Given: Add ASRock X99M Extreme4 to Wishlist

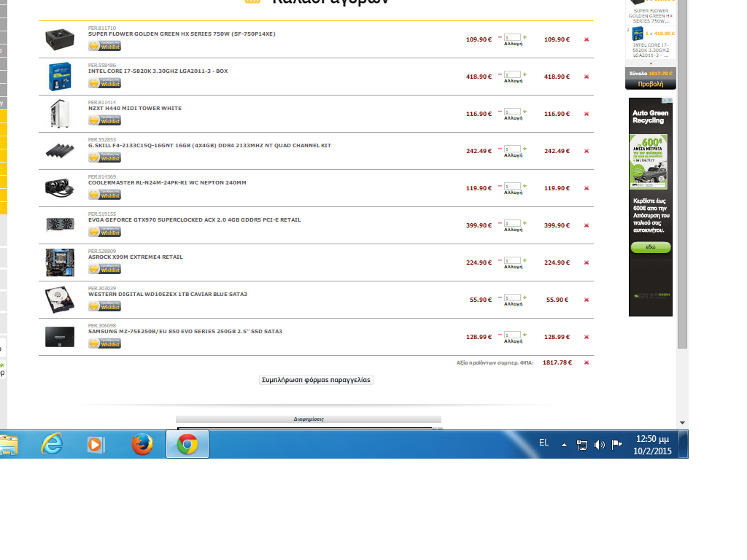Looking at the screenshot, I should point(105,268).
